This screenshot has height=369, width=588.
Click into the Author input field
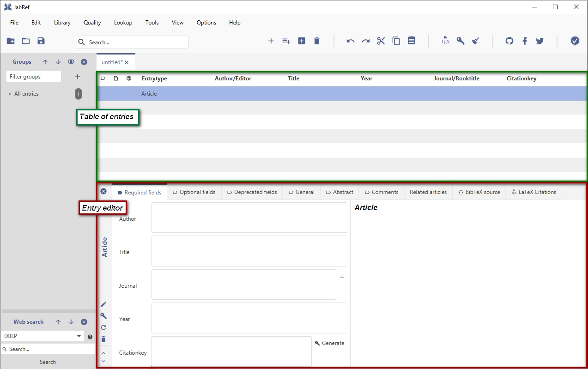(249, 218)
